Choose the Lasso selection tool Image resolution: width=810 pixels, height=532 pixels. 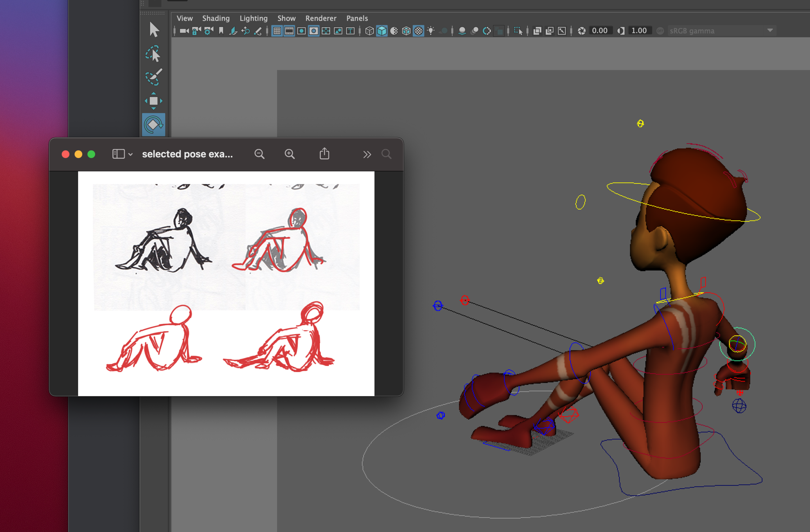click(153, 54)
